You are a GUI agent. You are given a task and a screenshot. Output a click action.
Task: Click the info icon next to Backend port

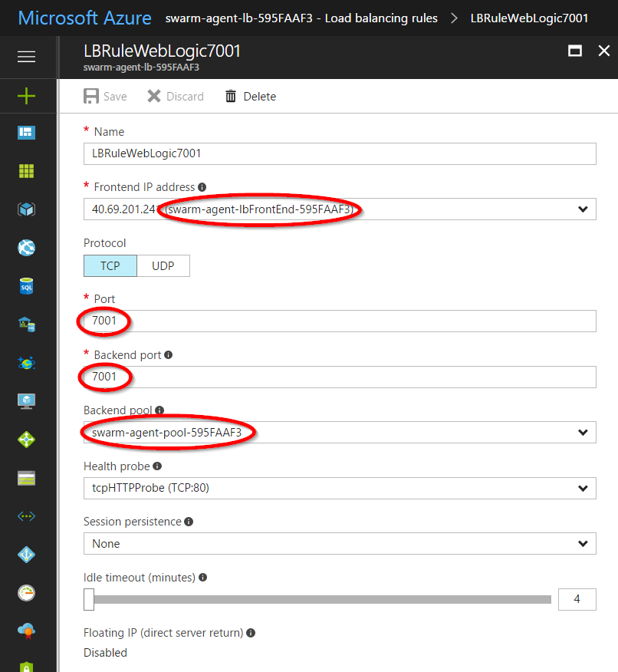168,355
